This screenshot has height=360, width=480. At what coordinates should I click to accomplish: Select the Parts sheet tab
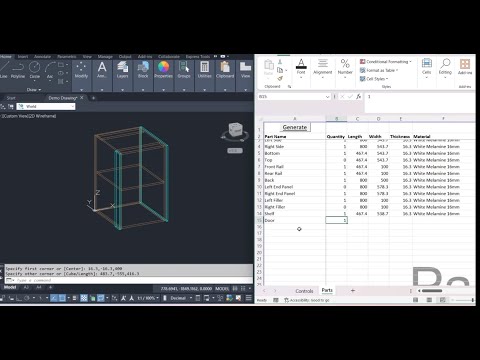tap(327, 290)
